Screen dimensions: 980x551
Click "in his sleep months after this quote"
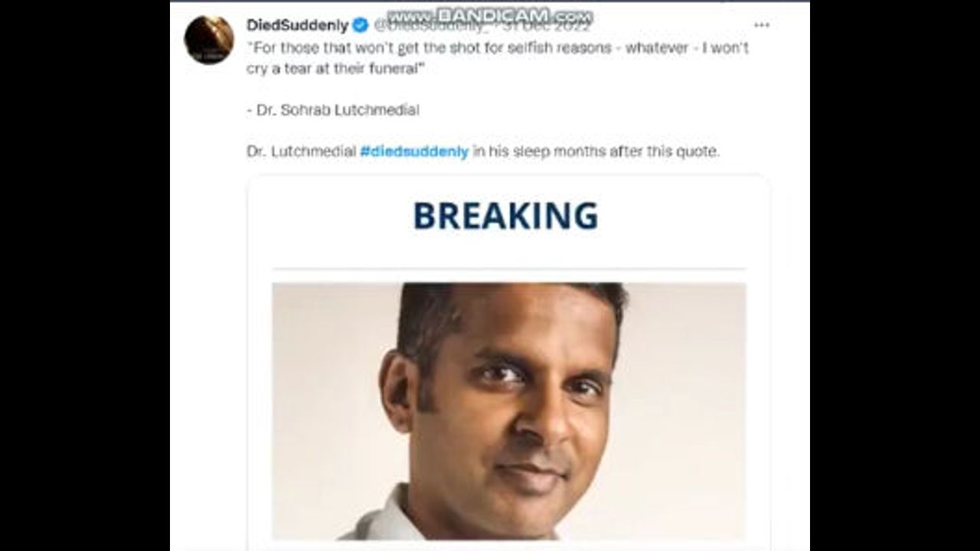596,152
